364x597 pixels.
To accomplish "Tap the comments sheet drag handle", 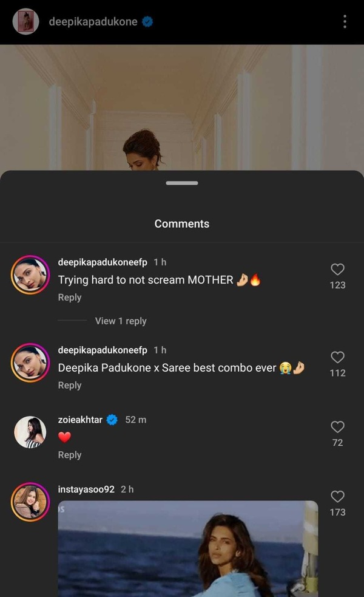I will tap(182, 183).
